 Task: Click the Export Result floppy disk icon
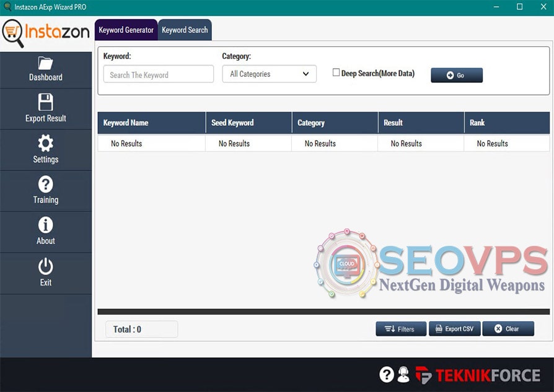pos(46,102)
